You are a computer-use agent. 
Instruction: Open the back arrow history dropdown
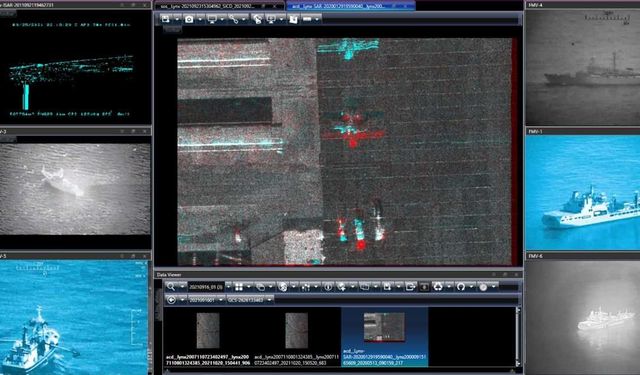182,300
